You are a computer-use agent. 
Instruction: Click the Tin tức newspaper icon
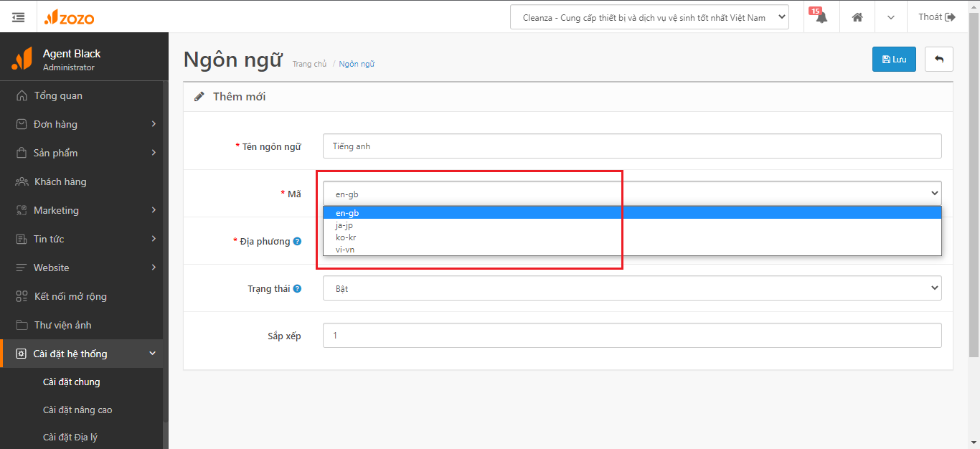tap(21, 239)
